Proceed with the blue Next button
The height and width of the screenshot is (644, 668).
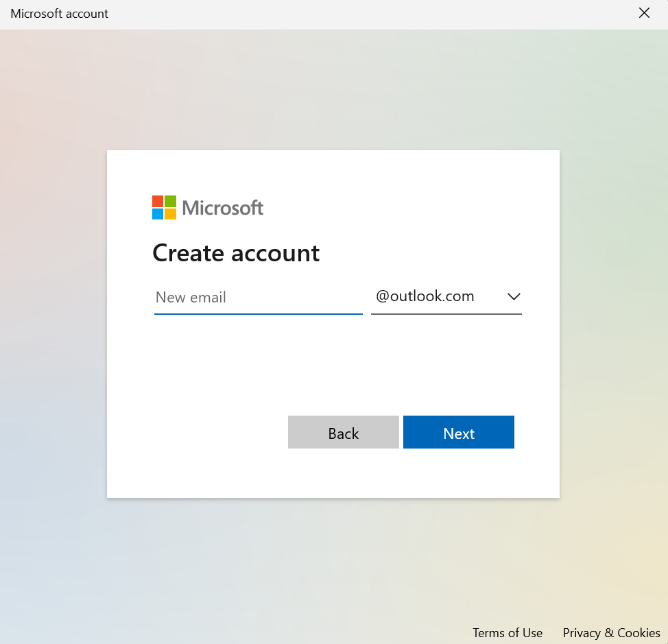tap(458, 433)
